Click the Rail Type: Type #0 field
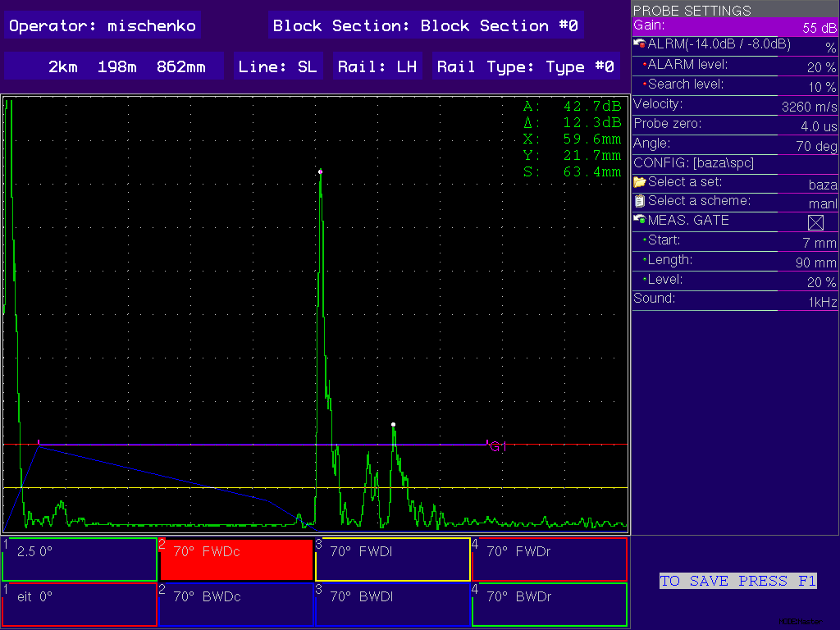 tap(526, 66)
